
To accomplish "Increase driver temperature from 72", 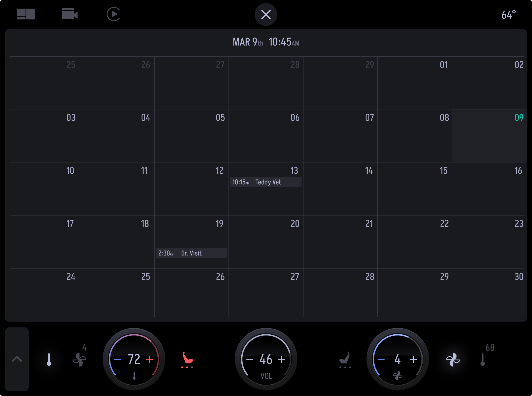I will (150, 359).
